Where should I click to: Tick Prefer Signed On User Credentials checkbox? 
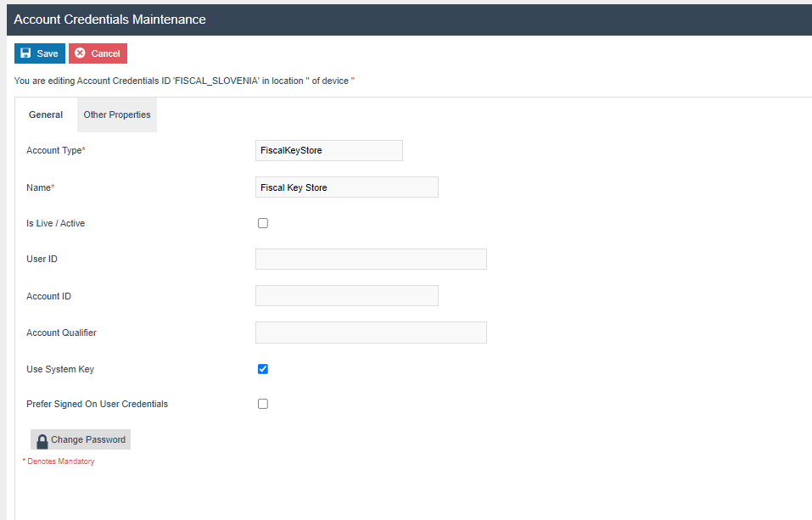point(263,404)
